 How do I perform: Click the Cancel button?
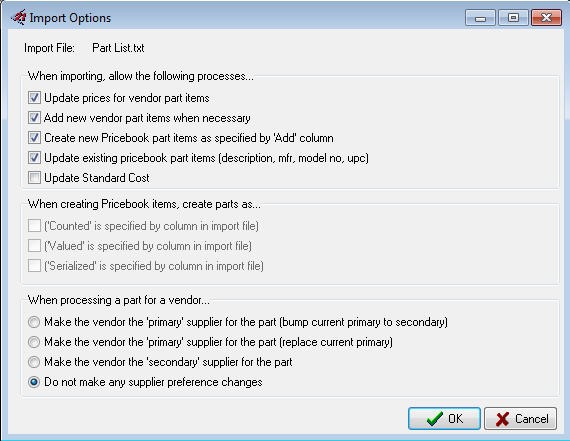520,418
